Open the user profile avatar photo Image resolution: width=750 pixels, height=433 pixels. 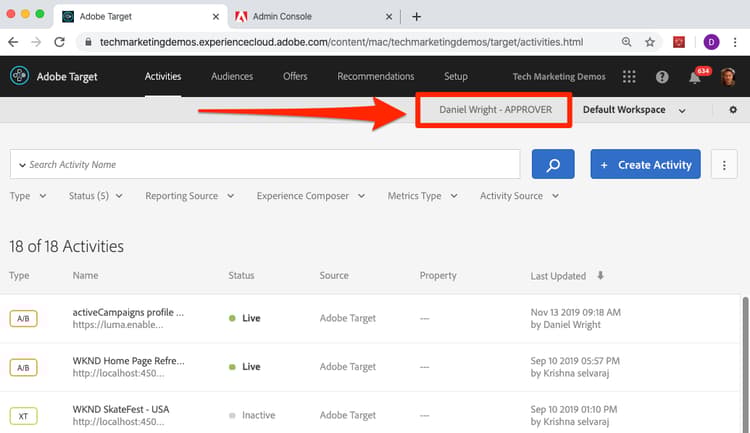[x=728, y=77]
